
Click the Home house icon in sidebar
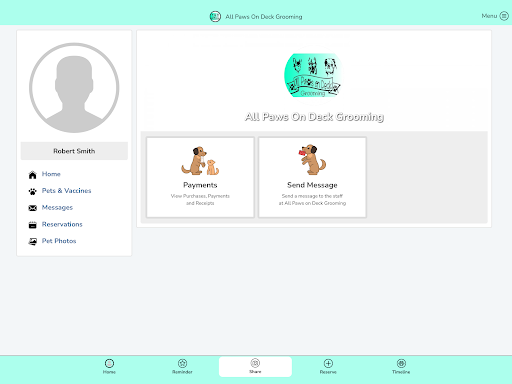(x=32, y=175)
